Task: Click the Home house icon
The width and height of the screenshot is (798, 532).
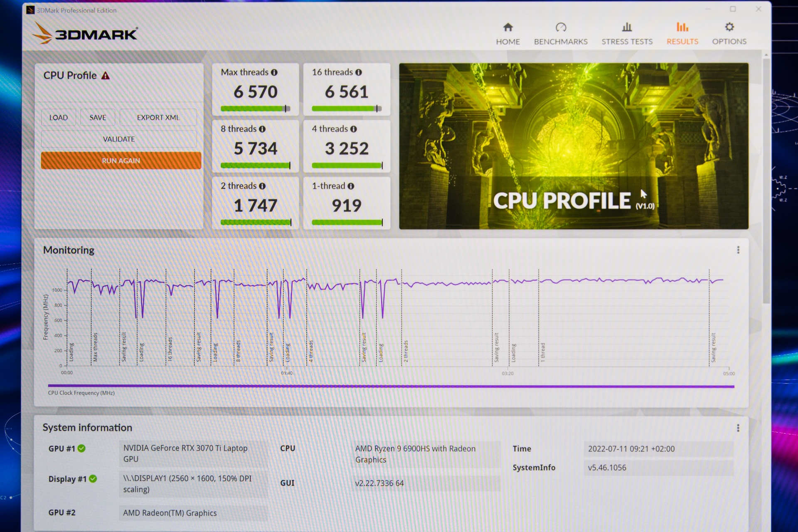Action: [507, 27]
